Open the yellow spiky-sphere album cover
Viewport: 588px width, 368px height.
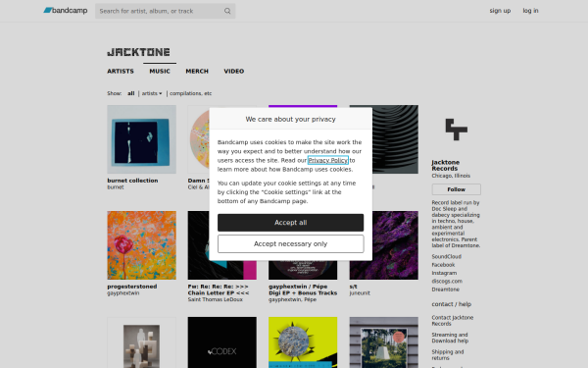pyautogui.click(x=303, y=342)
